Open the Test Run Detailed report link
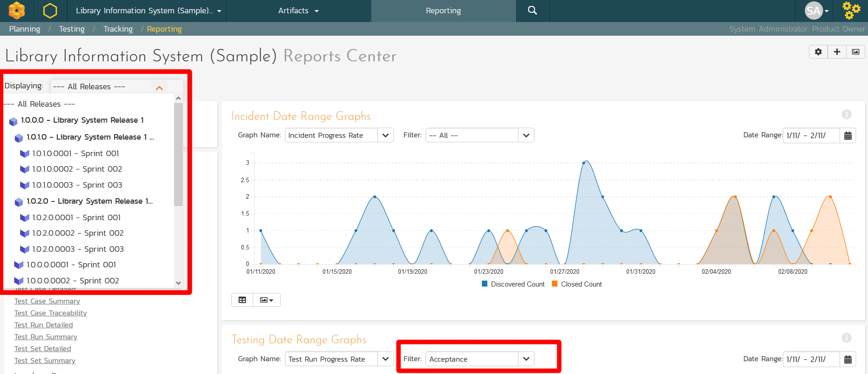This screenshot has height=374, width=868. [x=44, y=325]
